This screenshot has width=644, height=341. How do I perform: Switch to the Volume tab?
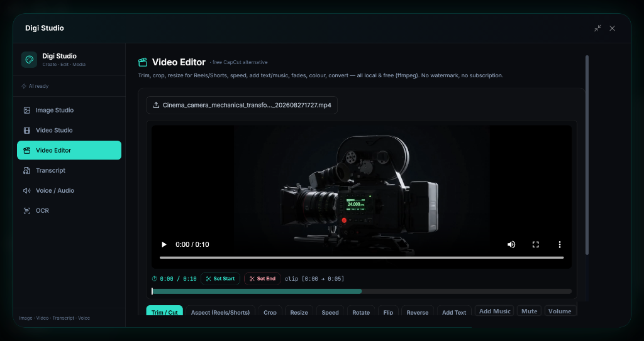(x=560, y=311)
